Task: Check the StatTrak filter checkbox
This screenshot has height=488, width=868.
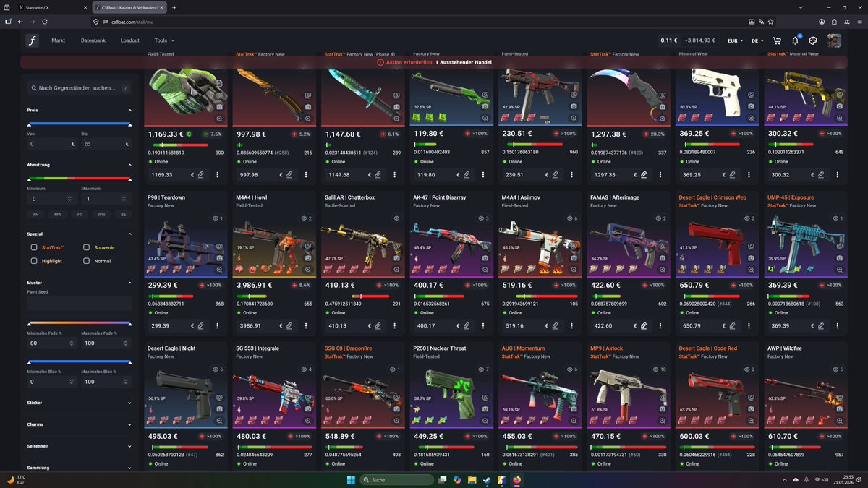Action: tap(34, 247)
